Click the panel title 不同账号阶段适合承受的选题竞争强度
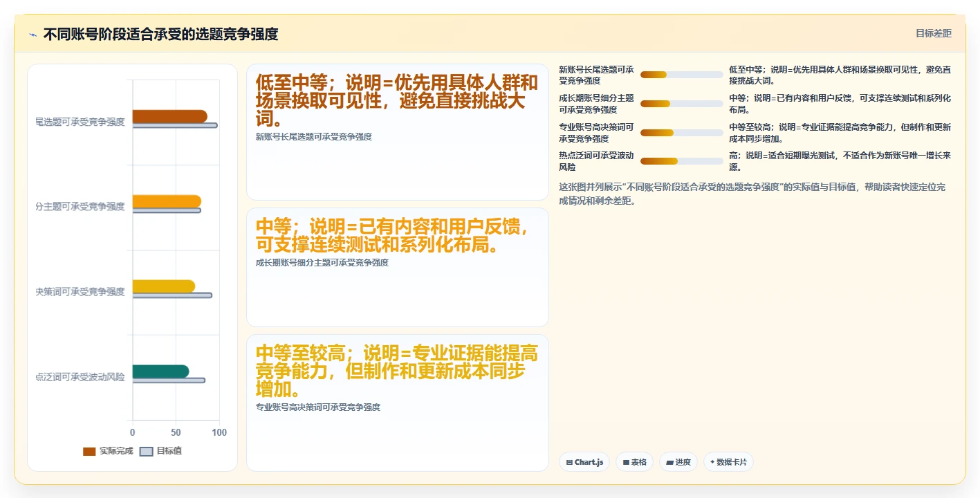Image resolution: width=980 pixels, height=498 pixels. [160, 34]
